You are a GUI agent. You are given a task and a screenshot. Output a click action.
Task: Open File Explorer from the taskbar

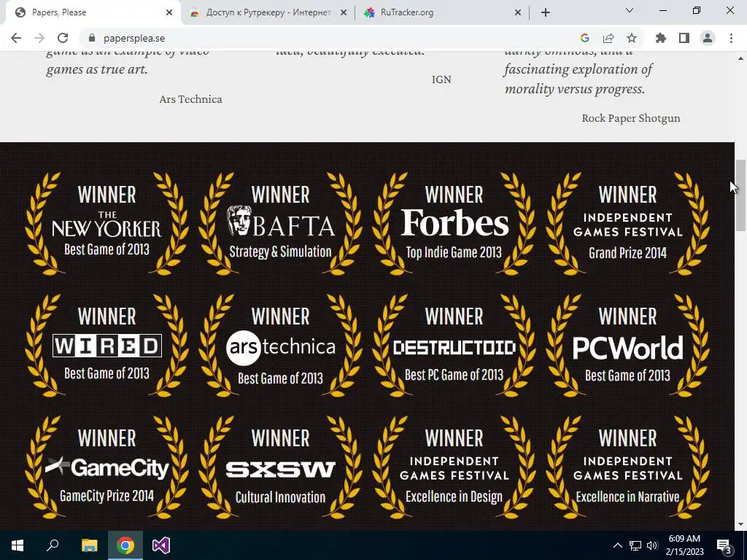pyautogui.click(x=89, y=545)
